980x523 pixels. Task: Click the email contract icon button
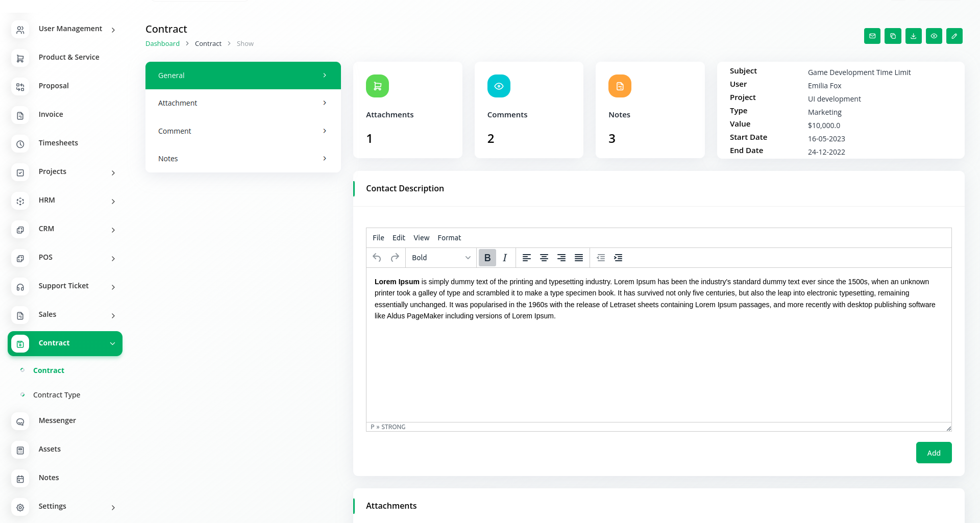[872, 36]
